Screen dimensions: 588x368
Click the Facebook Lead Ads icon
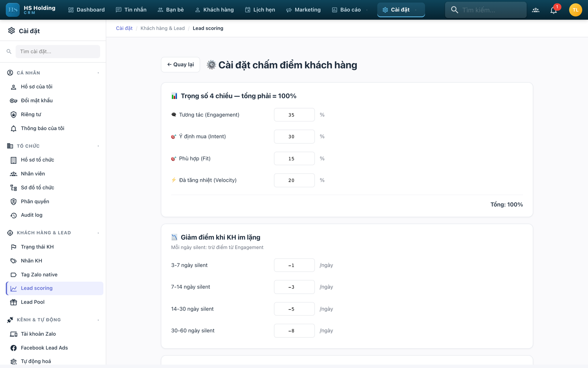(14, 348)
